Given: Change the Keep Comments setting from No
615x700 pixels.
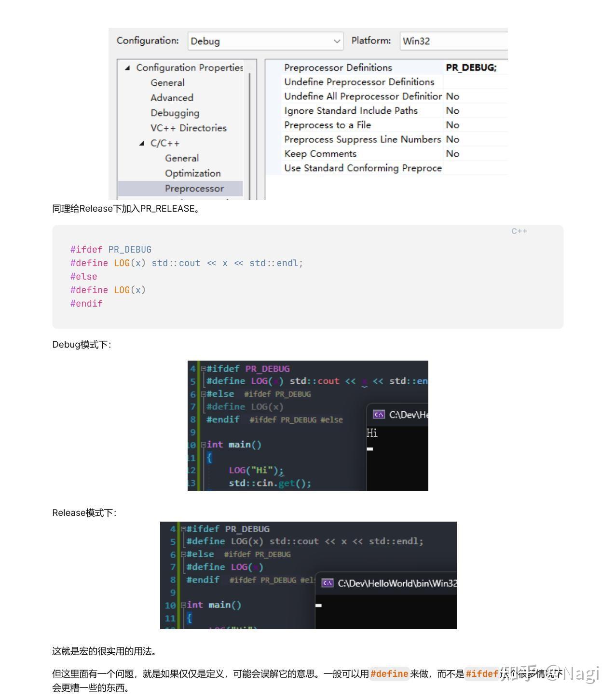Looking at the screenshot, I should tap(452, 153).
